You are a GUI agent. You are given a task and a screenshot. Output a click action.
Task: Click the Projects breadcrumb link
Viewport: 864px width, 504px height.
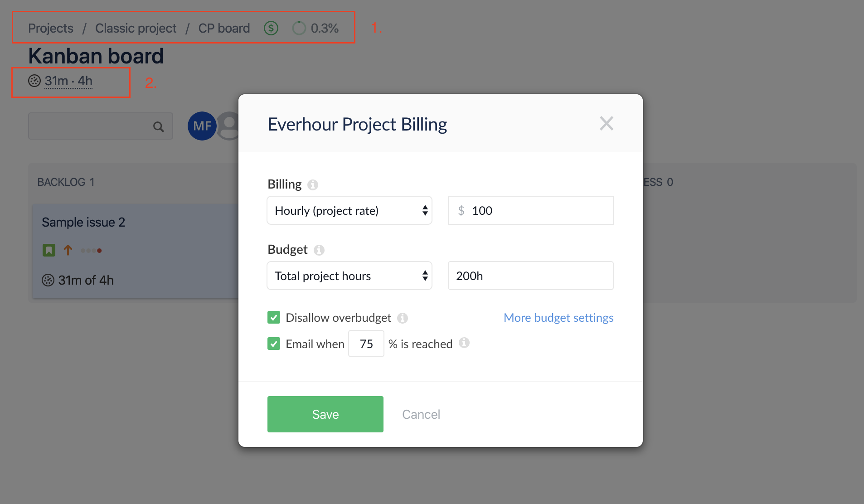tap(51, 28)
